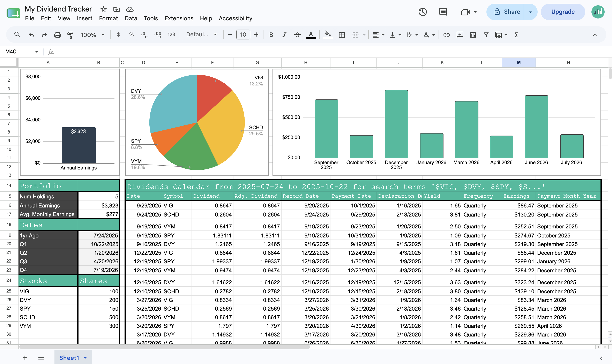Redo the last action
The height and width of the screenshot is (364, 612).
[x=44, y=35]
